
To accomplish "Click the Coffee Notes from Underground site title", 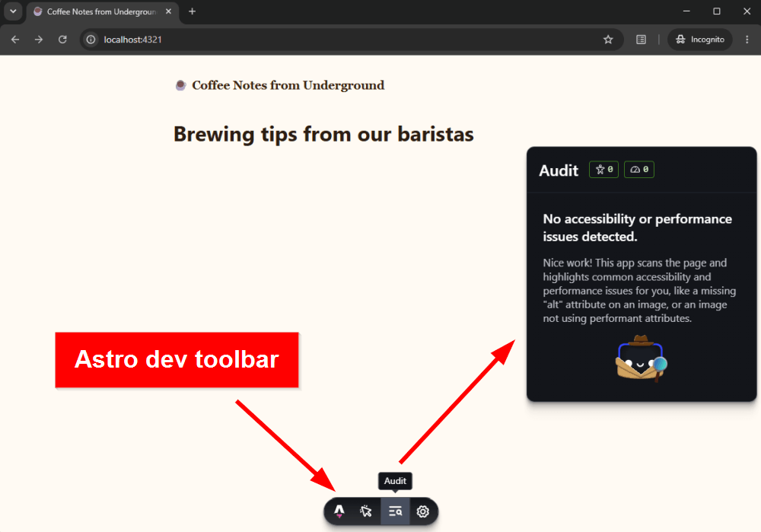I will [x=288, y=85].
